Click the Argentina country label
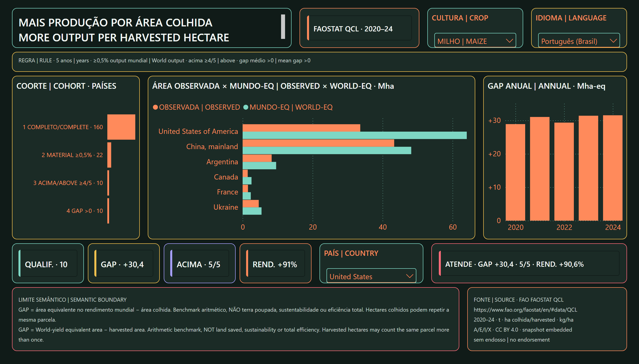 pos(222,162)
